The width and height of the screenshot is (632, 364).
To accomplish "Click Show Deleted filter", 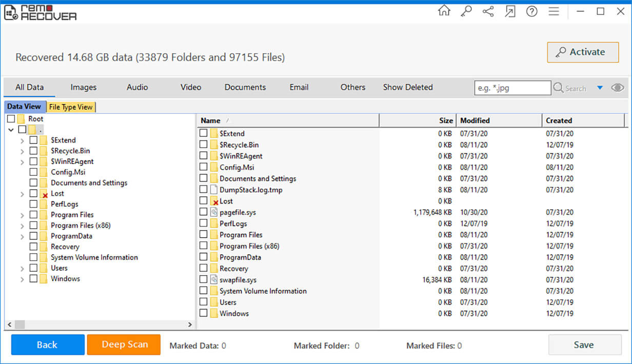I will click(408, 87).
